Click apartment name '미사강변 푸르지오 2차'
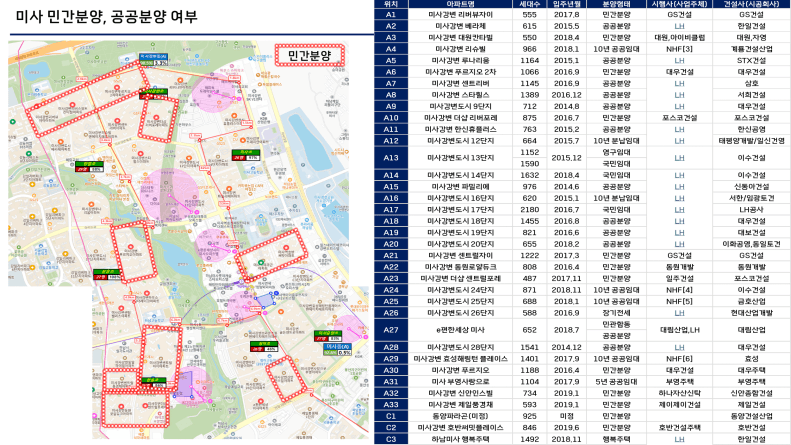 coord(460,72)
